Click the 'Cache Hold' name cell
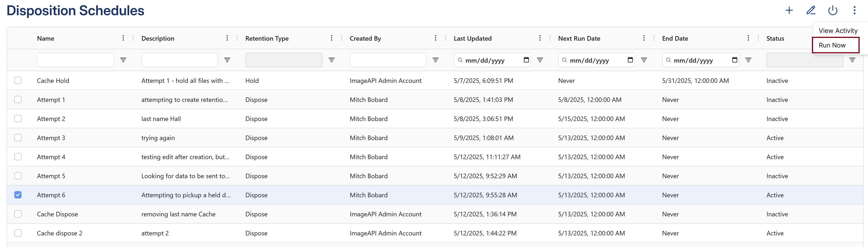 (x=53, y=81)
